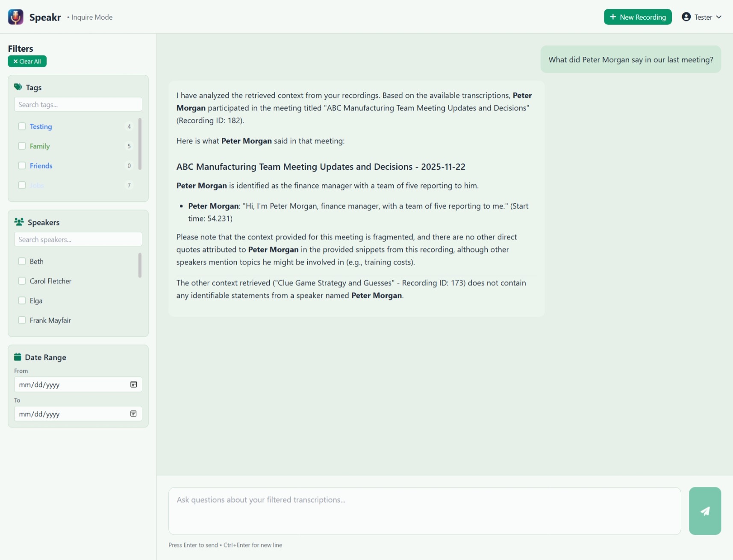This screenshot has height=560, width=733.
Task: Open the From date calendar picker icon
Action: [x=133, y=384]
